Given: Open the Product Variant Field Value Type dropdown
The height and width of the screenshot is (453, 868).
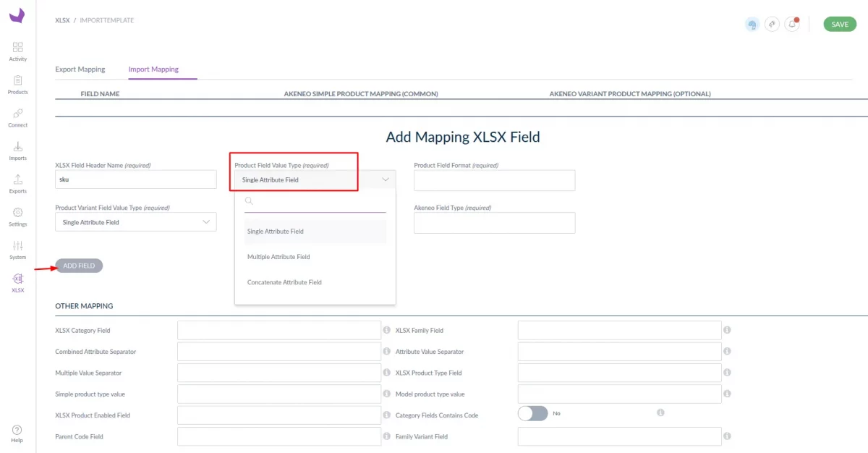Looking at the screenshot, I should pyautogui.click(x=136, y=222).
